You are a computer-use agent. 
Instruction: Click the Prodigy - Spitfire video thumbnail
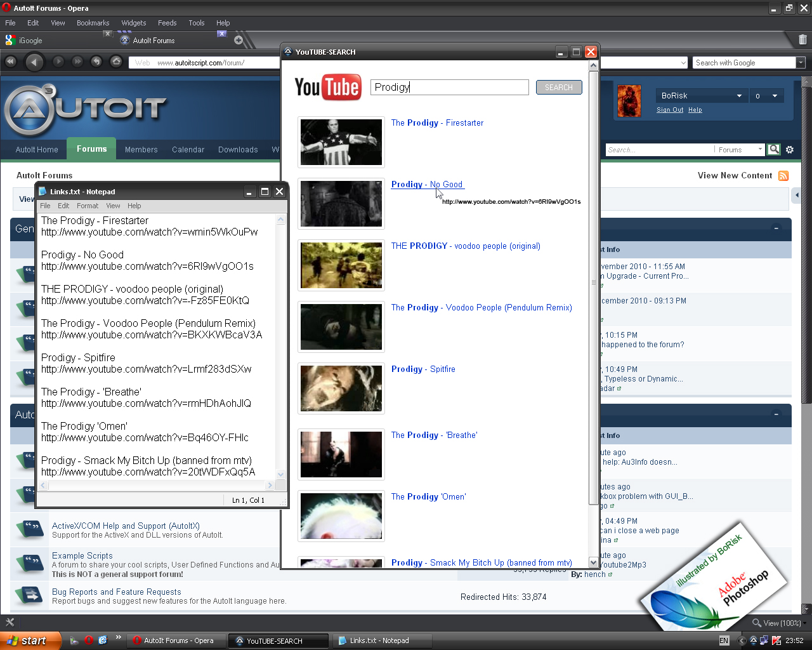click(341, 388)
